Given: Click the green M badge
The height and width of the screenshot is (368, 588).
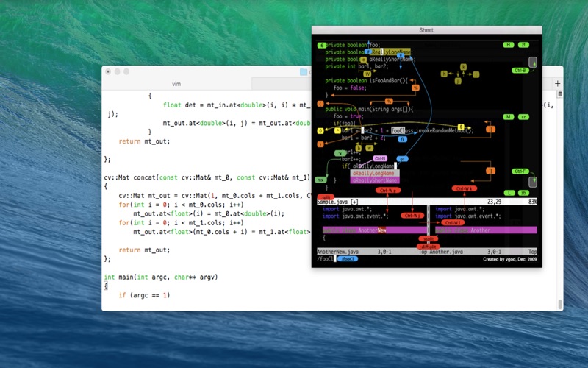Looking at the screenshot, I should pyautogui.click(x=508, y=117).
